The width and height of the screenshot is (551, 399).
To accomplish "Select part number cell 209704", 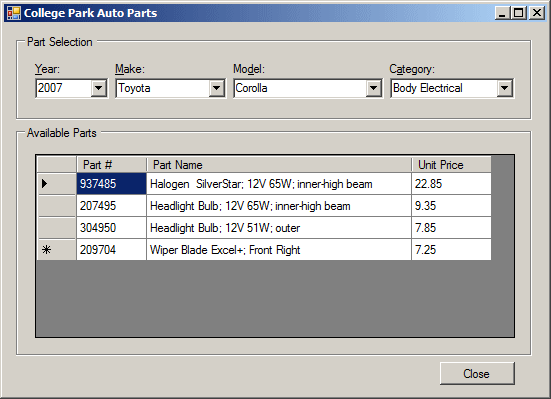I will tap(111, 250).
